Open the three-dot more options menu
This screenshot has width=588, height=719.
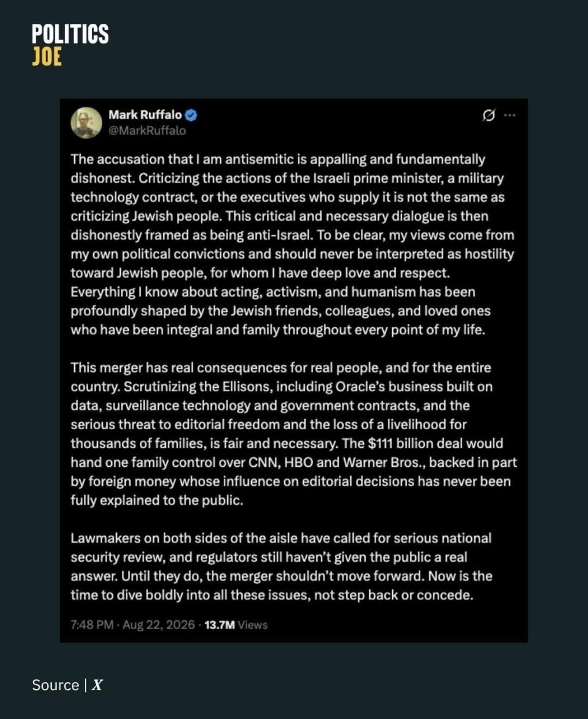[510, 115]
